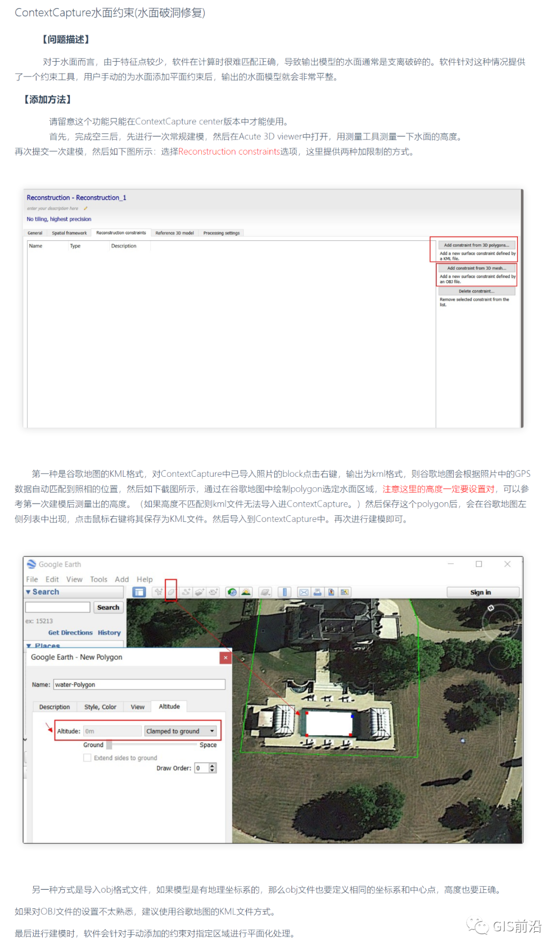Click the planet switcher toolbar icon

pyautogui.click(x=265, y=592)
